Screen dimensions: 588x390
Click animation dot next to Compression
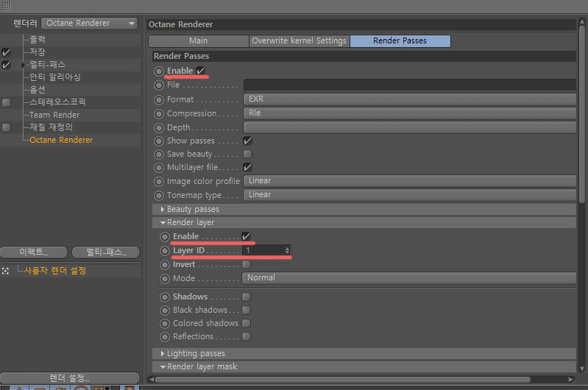159,113
